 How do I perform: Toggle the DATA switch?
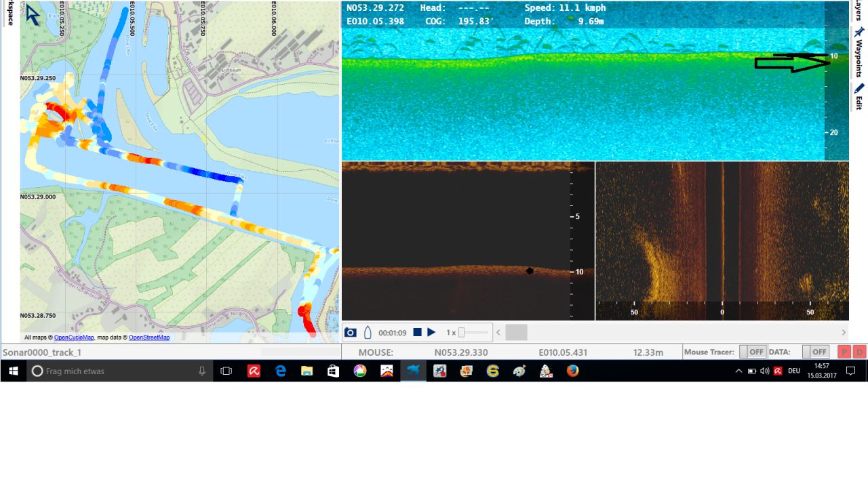[x=815, y=352]
